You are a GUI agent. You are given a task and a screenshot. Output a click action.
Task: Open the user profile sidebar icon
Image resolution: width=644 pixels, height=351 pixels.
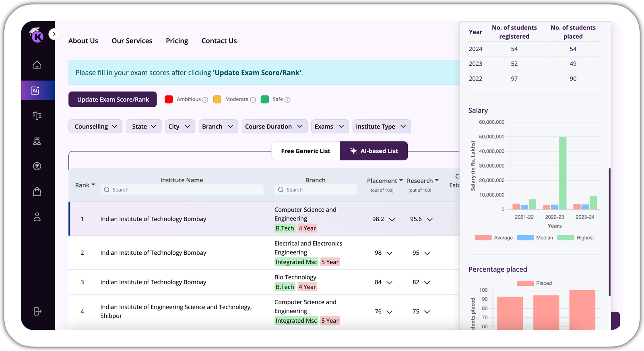pos(37,217)
